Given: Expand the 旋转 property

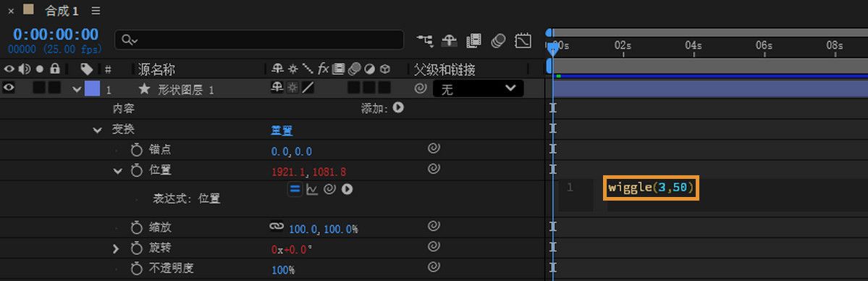Looking at the screenshot, I should tap(116, 249).
